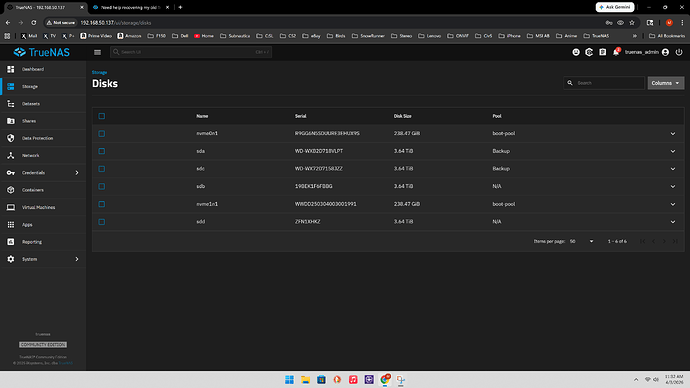This screenshot has height=388, width=690.
Task: Check the sdd disk checkbox
Action: [102, 222]
